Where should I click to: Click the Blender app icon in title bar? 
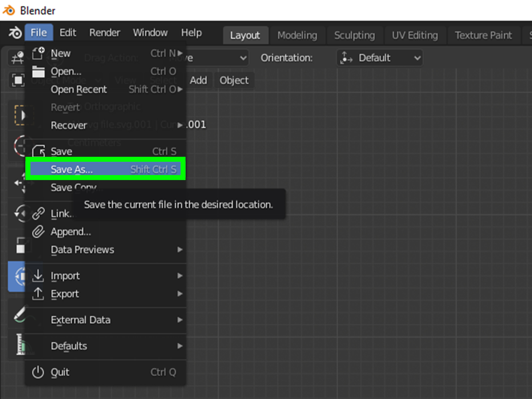coord(9,10)
